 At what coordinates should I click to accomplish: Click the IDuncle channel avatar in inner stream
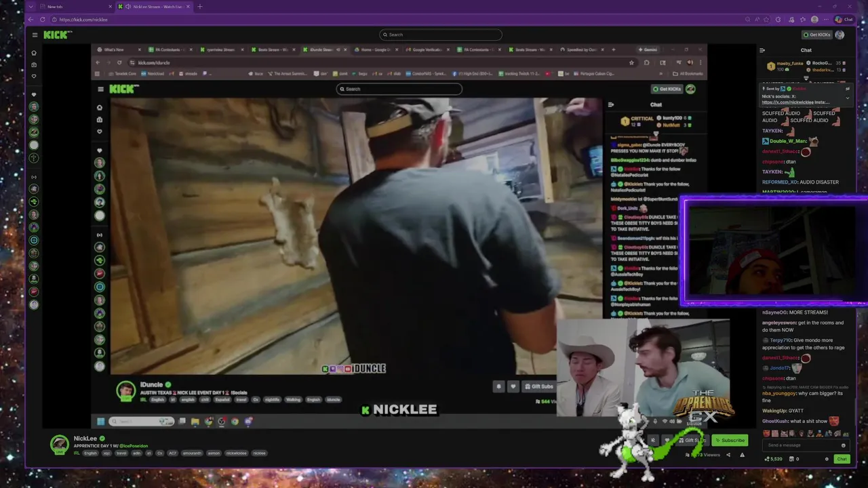click(x=126, y=391)
